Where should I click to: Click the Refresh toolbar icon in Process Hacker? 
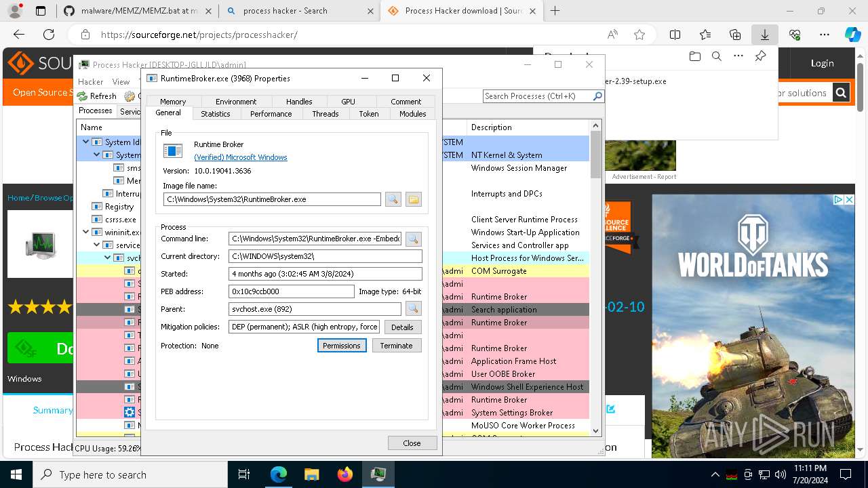coord(82,96)
